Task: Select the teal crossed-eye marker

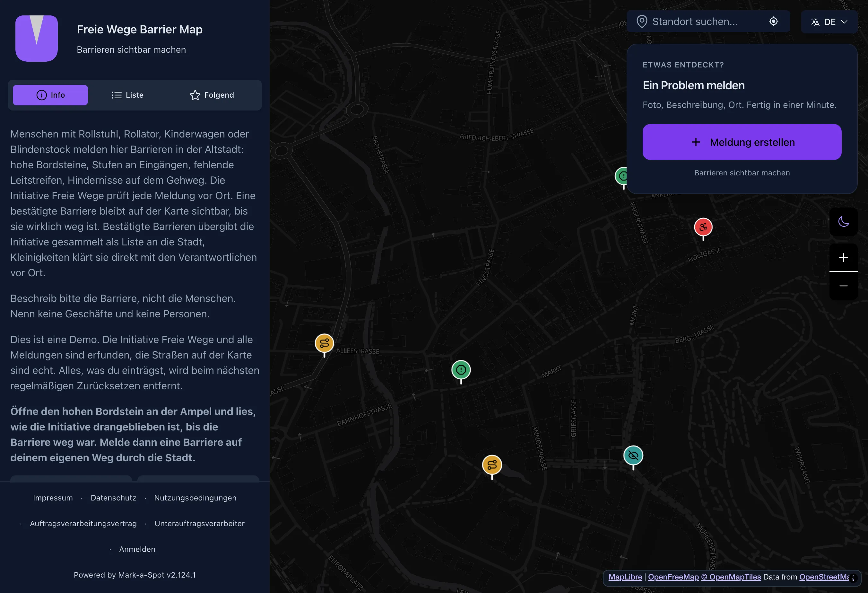Action: 633,456
